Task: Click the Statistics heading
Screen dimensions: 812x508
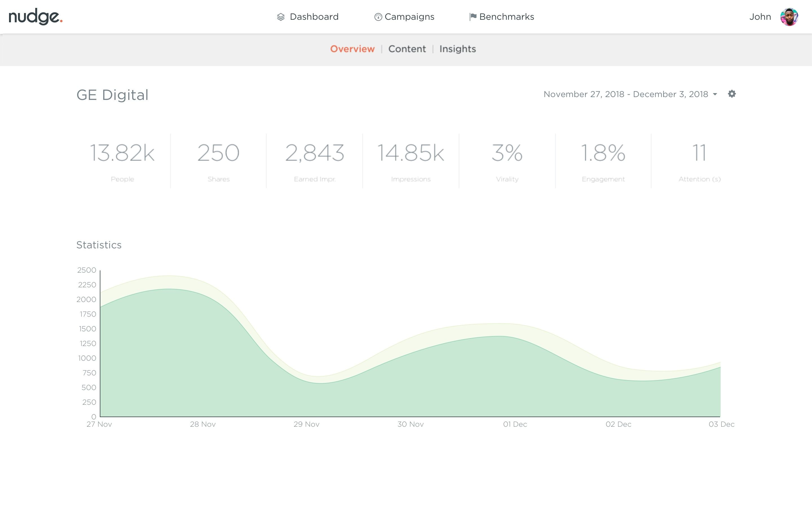Action: 99,245
